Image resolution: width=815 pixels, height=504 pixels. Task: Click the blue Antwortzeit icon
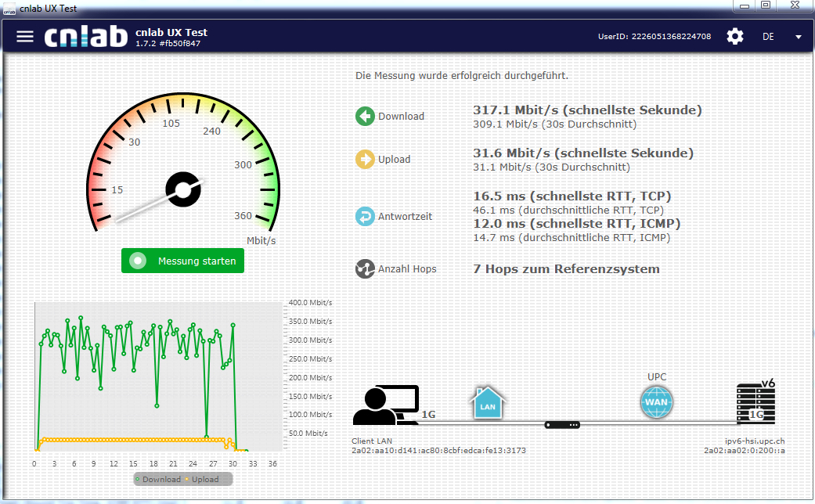365,217
